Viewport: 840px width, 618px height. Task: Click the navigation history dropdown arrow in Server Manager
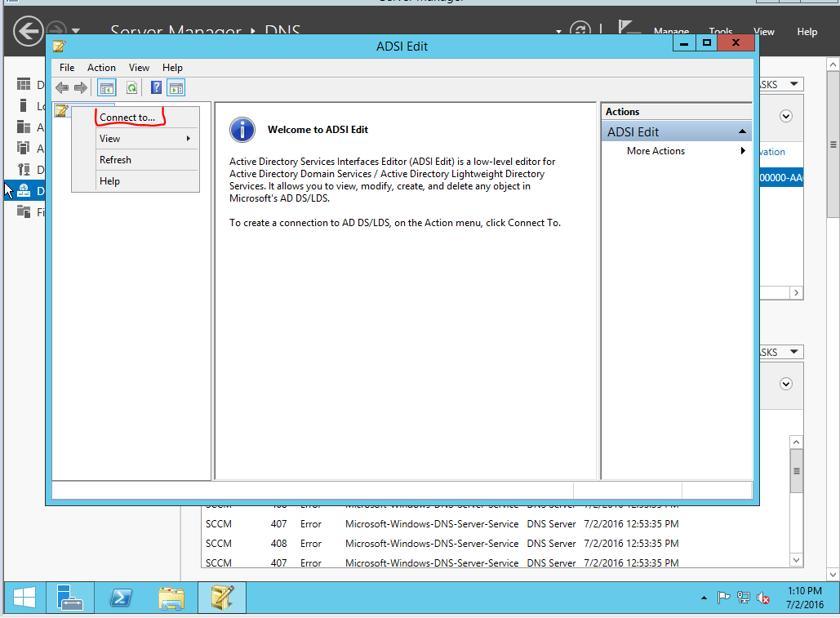pyautogui.click(x=76, y=31)
